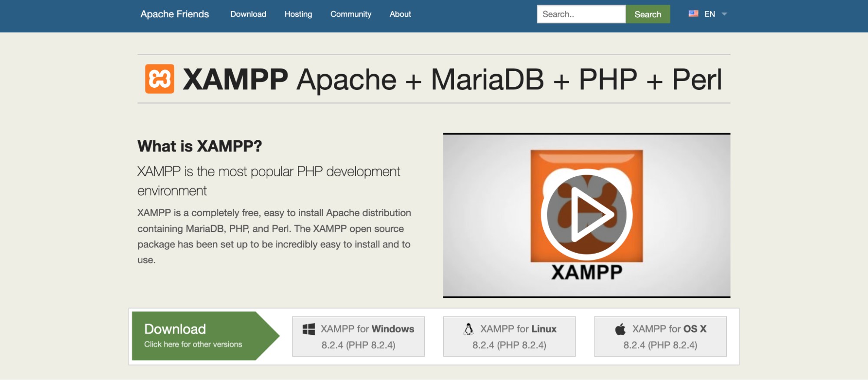Click the US flag language icon
868x380 pixels.
693,13
